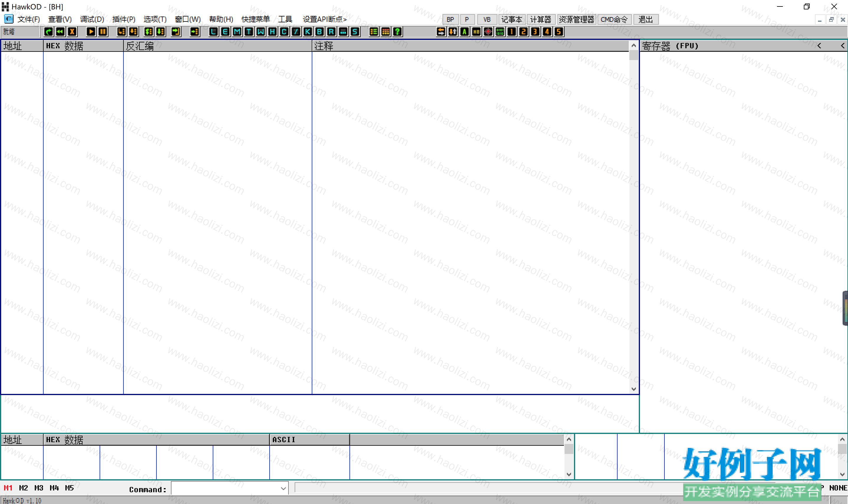Open the 插件(P) menu

pos(124,19)
